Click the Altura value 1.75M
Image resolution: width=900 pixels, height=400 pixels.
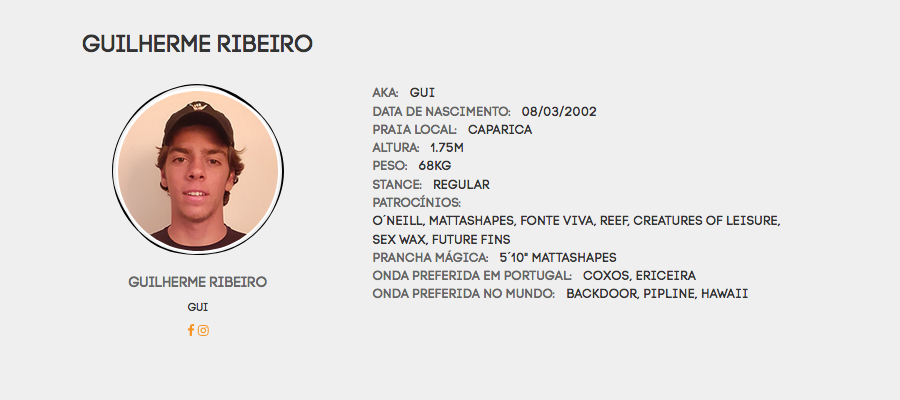tap(447, 148)
